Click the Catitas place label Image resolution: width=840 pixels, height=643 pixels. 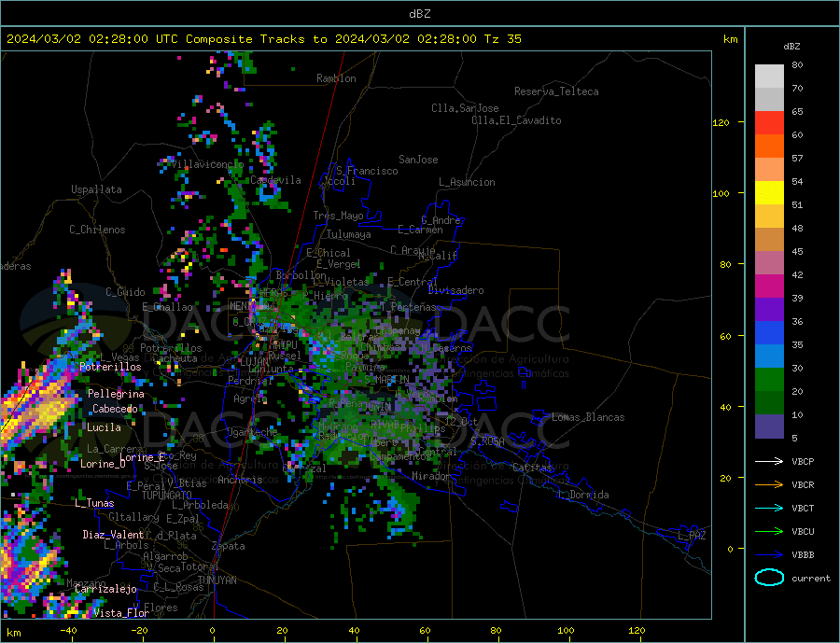[532, 468]
